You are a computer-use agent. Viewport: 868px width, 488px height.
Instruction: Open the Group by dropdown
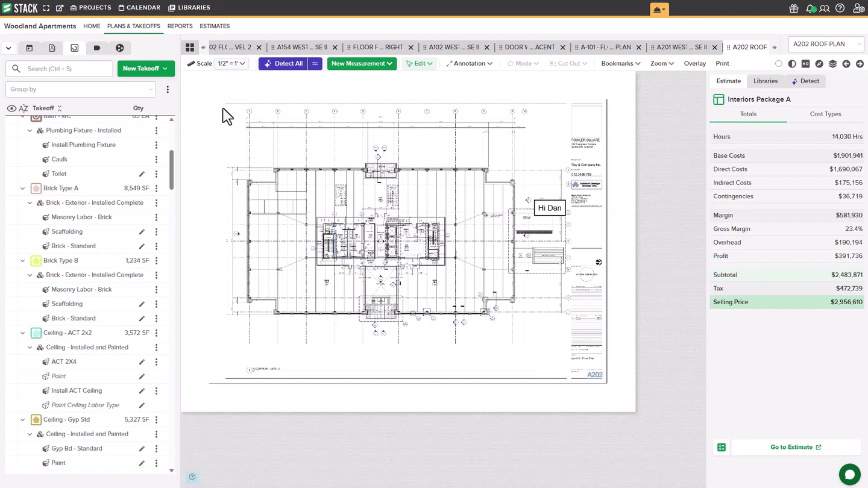pyautogui.click(x=81, y=89)
